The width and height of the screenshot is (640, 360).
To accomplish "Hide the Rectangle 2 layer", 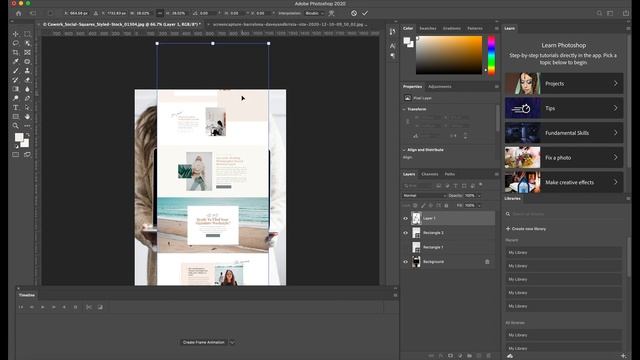I will [406, 233].
